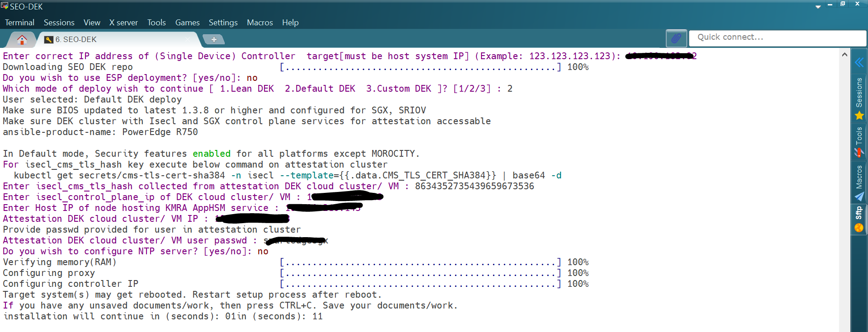Click 'Verifying memory(RAM)' line text
Image resolution: width=868 pixels, height=332 pixels.
click(60, 262)
